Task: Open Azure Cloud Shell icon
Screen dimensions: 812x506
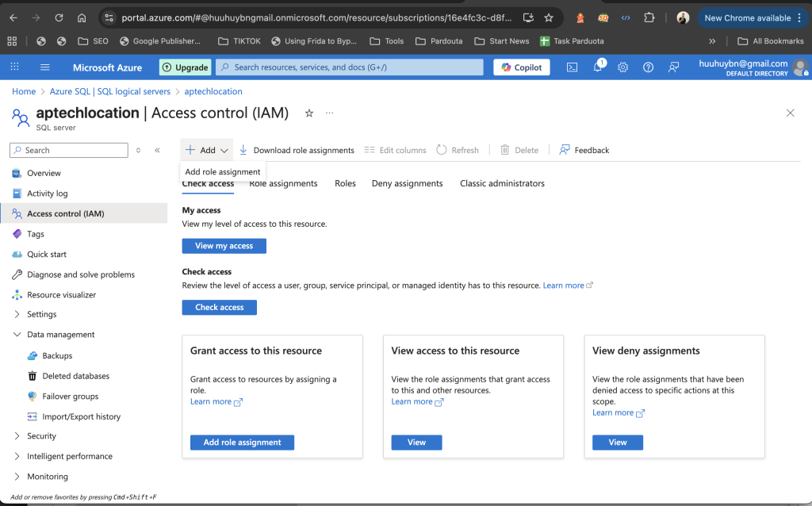Action: 572,67
